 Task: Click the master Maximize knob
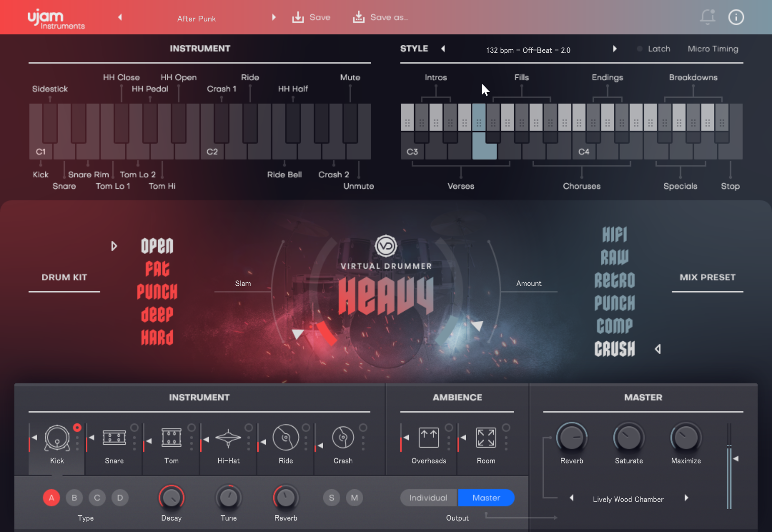click(x=686, y=438)
